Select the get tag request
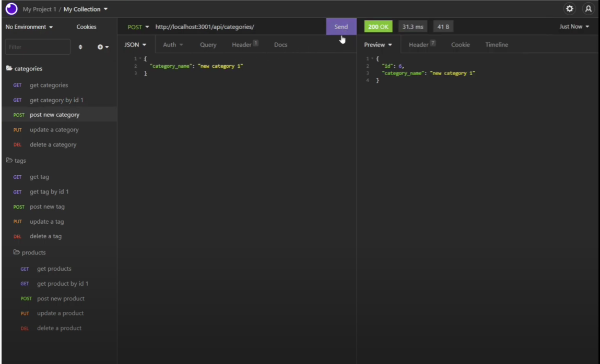The image size is (600, 364). pyautogui.click(x=60, y=177)
